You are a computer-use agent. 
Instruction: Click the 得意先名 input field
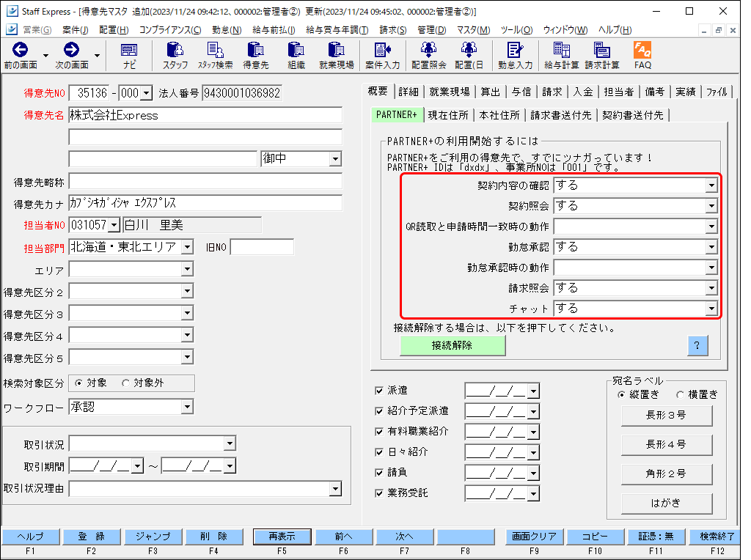tap(205, 115)
